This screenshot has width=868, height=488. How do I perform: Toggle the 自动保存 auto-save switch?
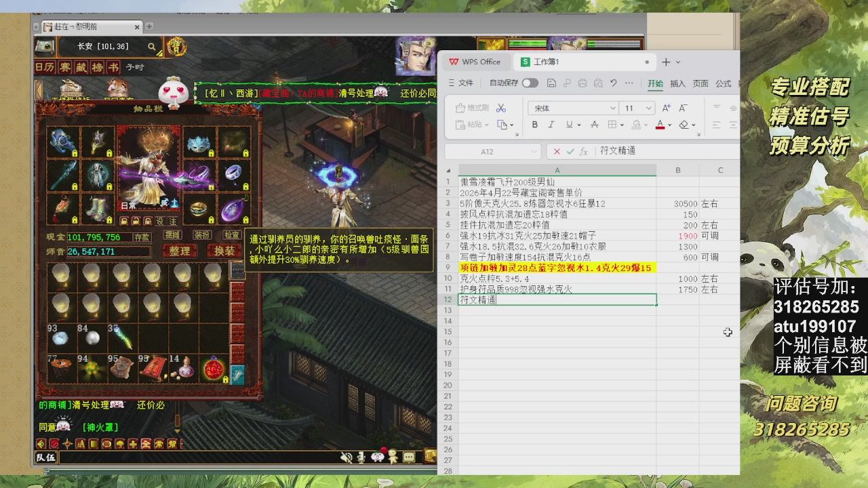[530, 83]
